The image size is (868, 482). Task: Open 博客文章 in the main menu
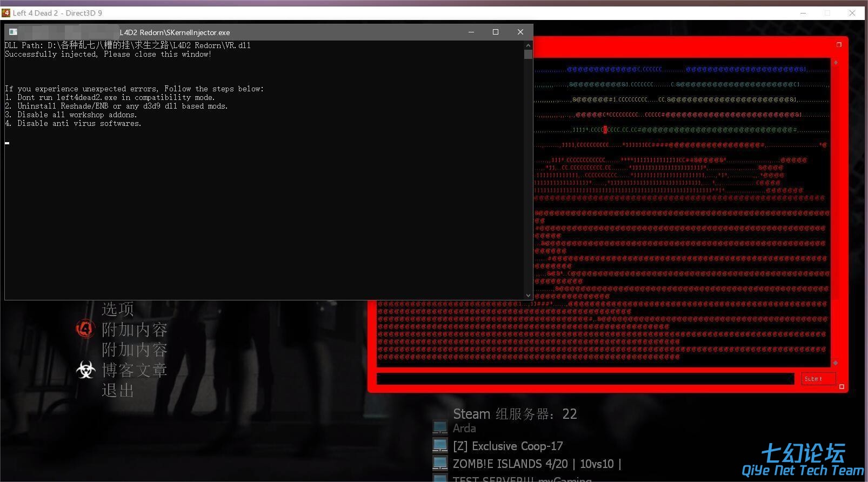135,370
